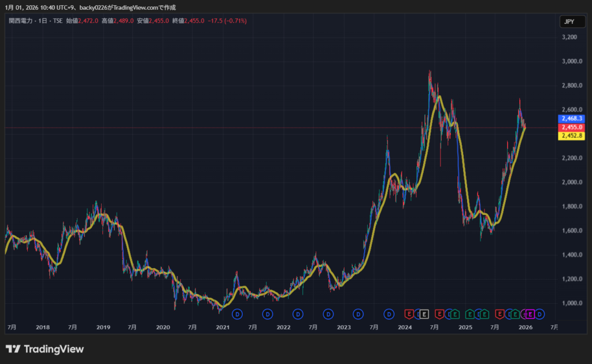Click the white E earnings marker
This screenshot has height=364, width=592.
pos(424,314)
